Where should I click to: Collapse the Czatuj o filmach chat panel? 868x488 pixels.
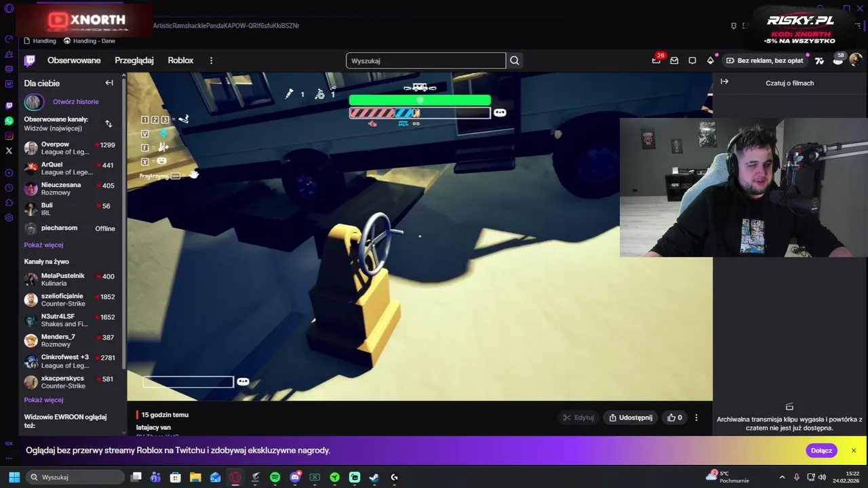click(724, 81)
